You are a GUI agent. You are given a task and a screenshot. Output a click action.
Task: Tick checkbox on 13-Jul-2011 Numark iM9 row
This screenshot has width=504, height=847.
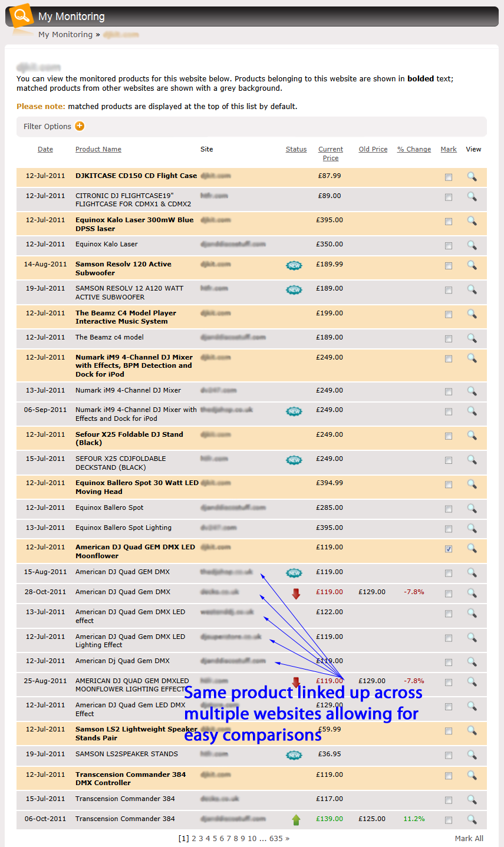(449, 392)
